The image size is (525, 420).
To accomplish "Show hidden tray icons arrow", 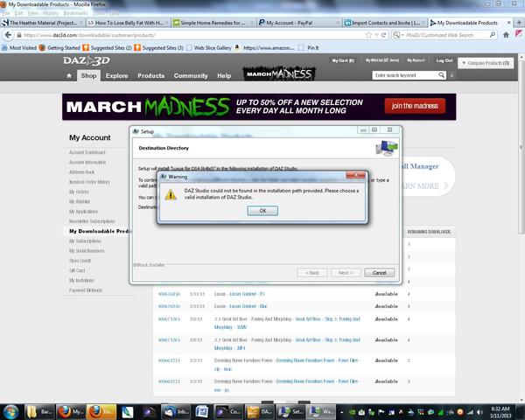I will point(341,412).
